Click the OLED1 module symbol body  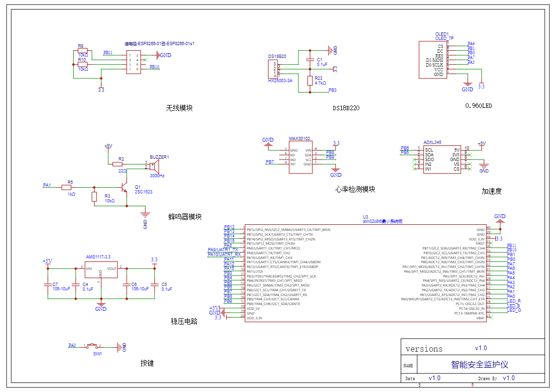[432, 59]
